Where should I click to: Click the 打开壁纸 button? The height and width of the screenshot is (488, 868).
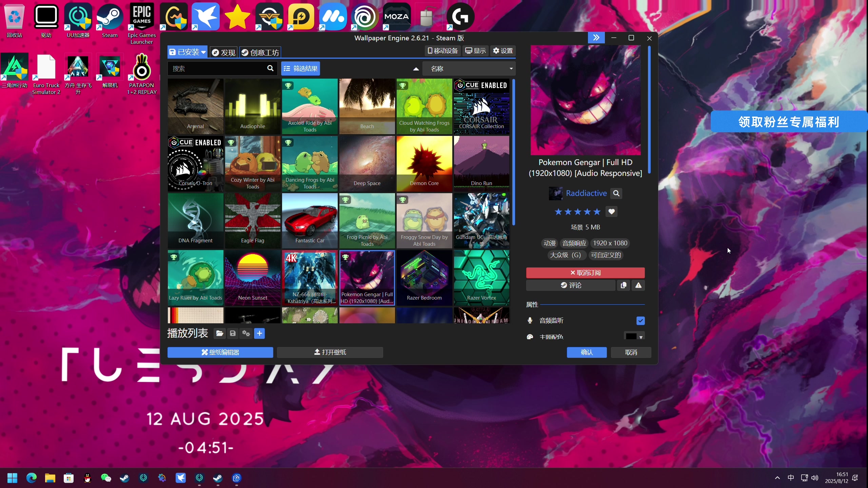330,352
